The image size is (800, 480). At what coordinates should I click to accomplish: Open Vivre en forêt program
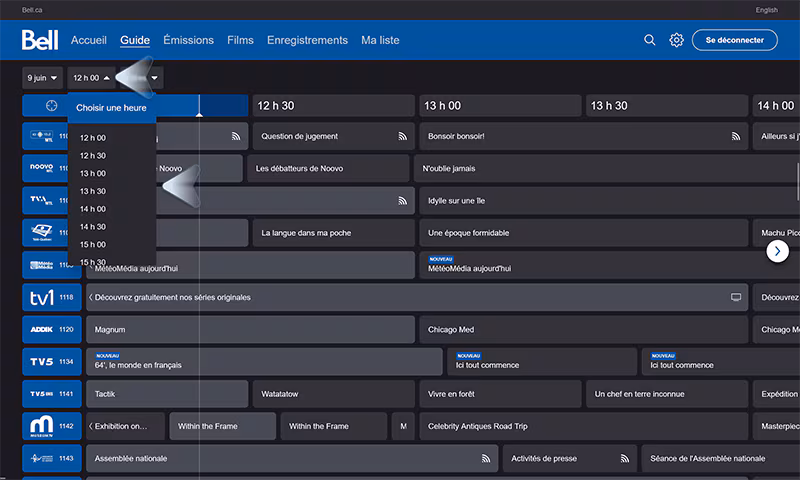501,394
